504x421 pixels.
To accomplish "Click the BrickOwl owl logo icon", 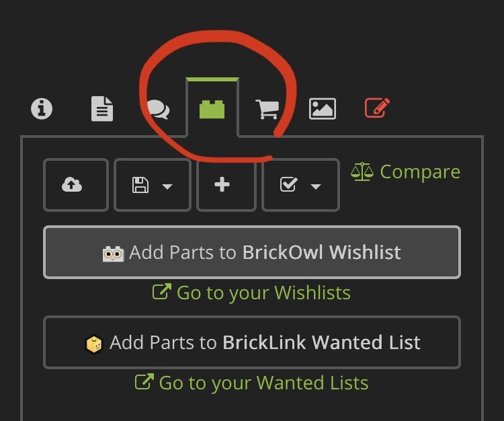I will point(113,254).
